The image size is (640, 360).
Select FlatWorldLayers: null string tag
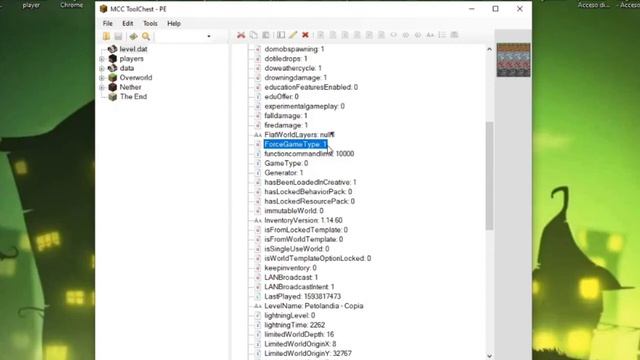coord(299,135)
